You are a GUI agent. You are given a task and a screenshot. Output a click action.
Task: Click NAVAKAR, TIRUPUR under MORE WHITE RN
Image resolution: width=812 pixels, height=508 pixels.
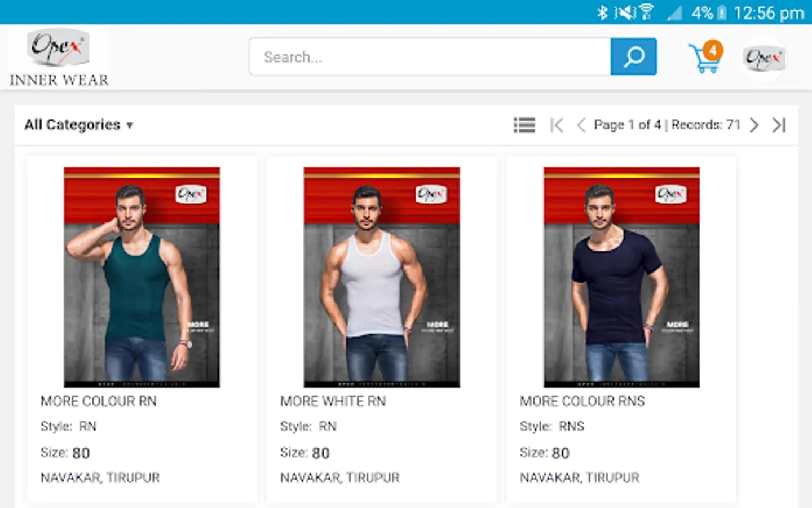[x=340, y=478]
